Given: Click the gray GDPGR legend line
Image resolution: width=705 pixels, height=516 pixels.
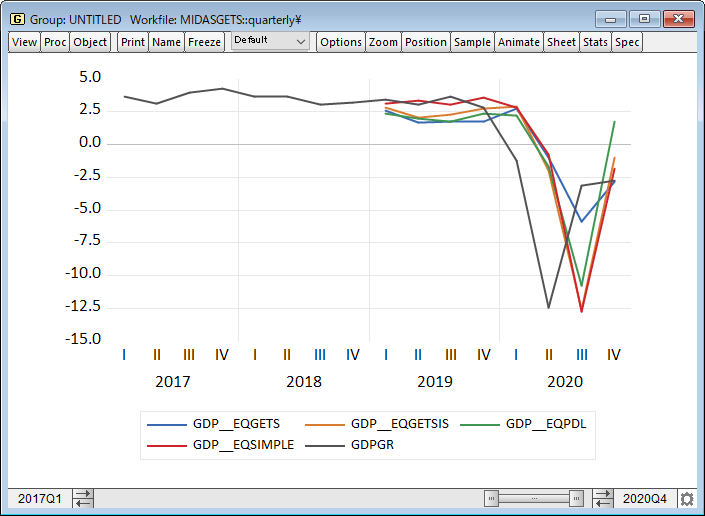Looking at the screenshot, I should click(325, 445).
